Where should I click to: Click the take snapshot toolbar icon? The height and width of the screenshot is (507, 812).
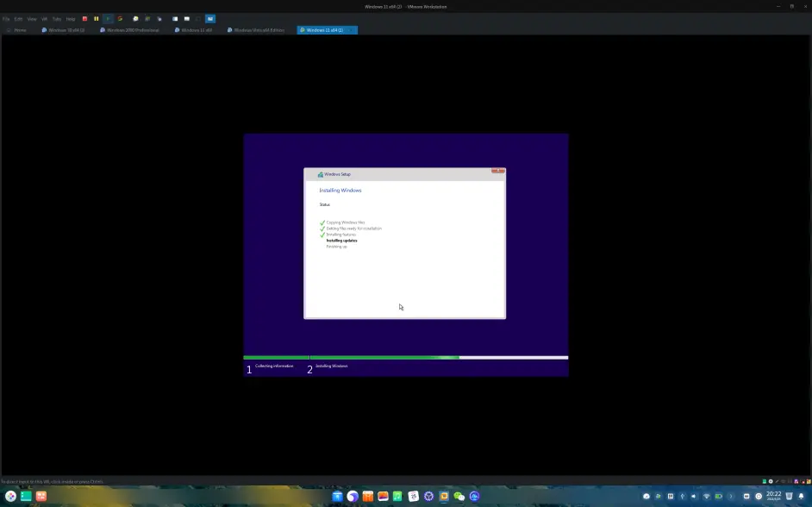click(135, 19)
